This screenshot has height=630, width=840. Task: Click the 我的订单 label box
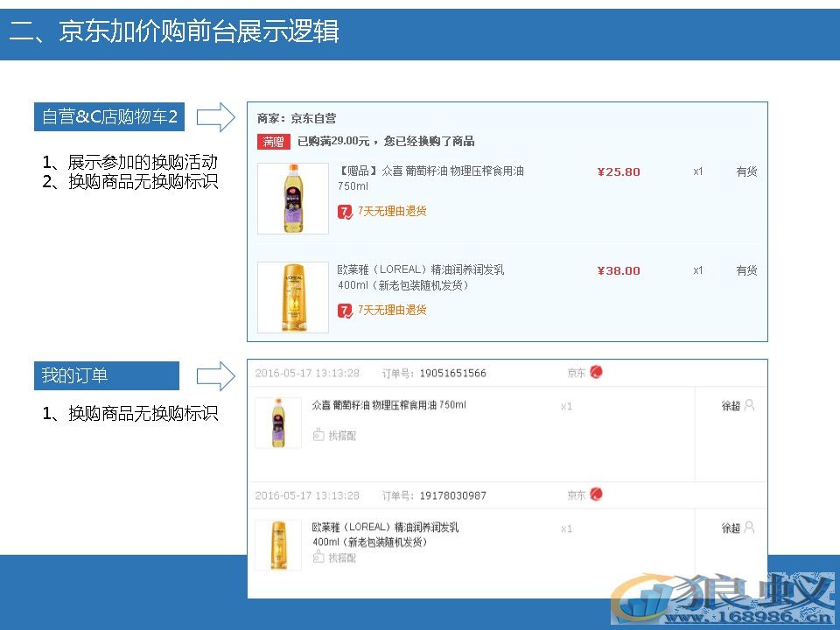click(107, 375)
